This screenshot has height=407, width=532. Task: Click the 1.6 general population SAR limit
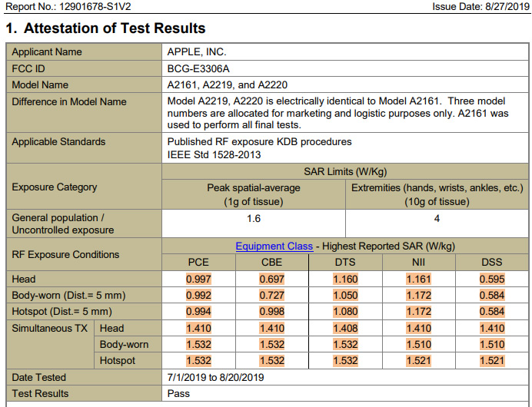point(254,219)
